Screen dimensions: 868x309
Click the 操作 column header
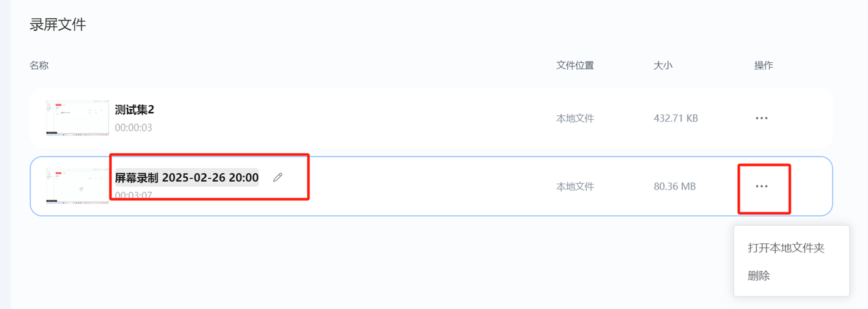coord(764,66)
